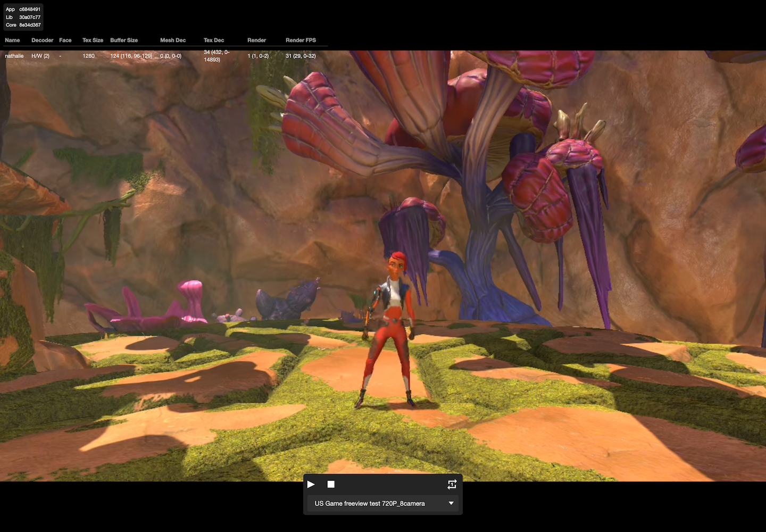
Task: Click the 'Buffer Size' column header
Action: (x=124, y=40)
